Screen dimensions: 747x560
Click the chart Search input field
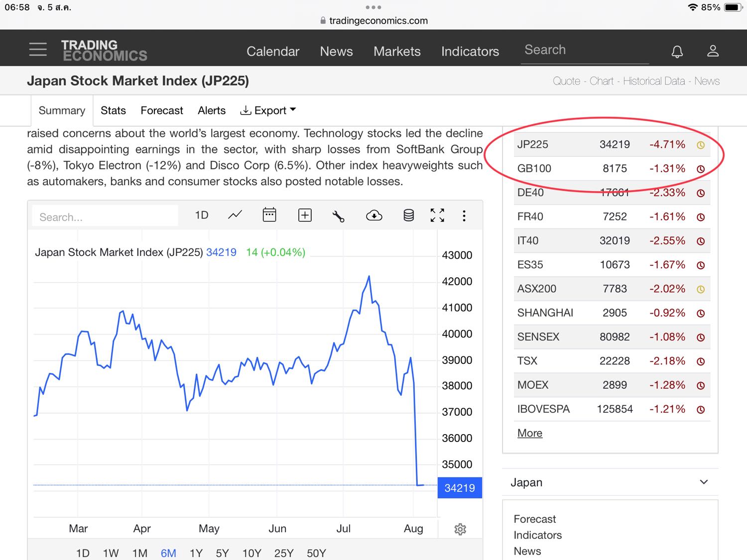[x=105, y=217]
